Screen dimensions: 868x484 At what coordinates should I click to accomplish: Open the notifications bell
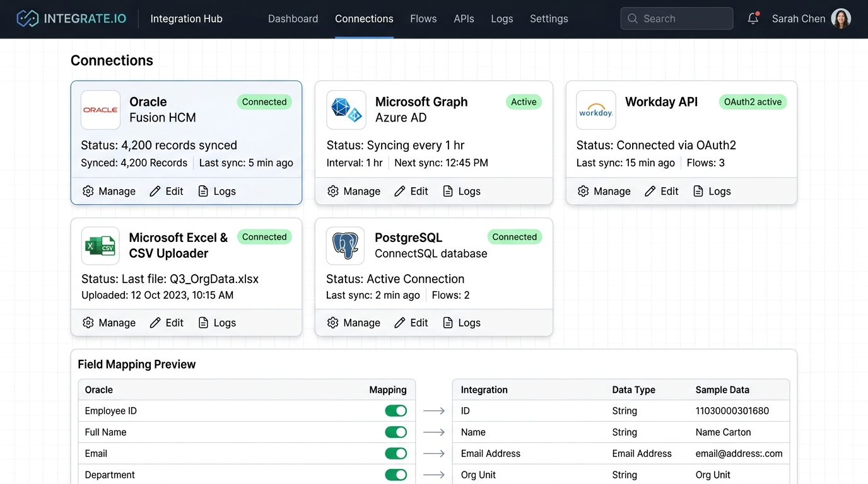[753, 19]
